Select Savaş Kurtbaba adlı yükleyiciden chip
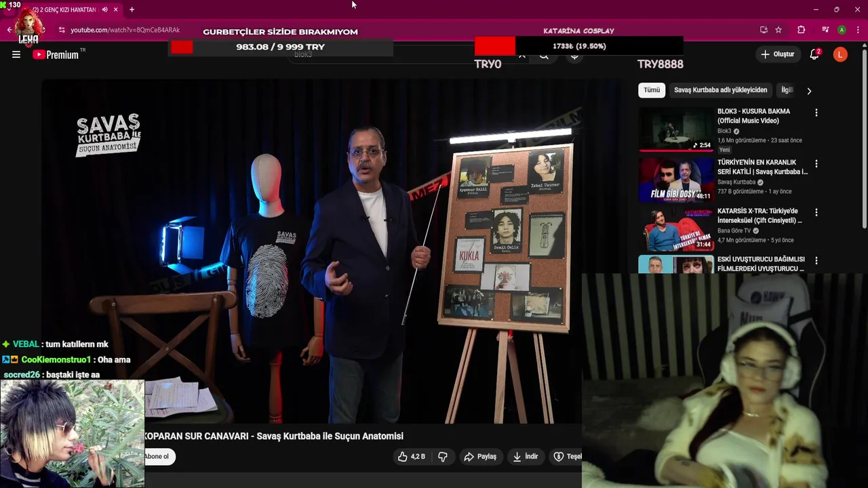This screenshot has width=868, height=488. 720,90
